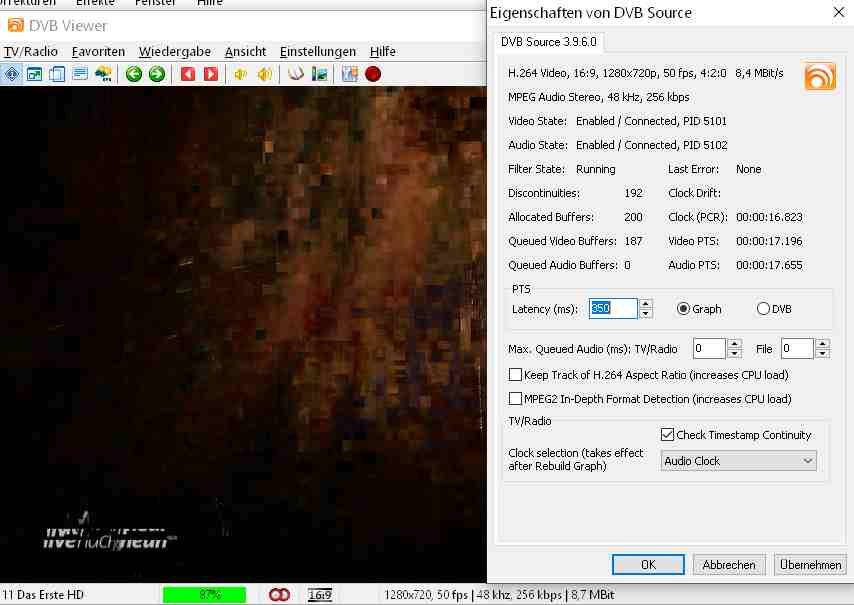Click the green back arrow icon

[134, 74]
